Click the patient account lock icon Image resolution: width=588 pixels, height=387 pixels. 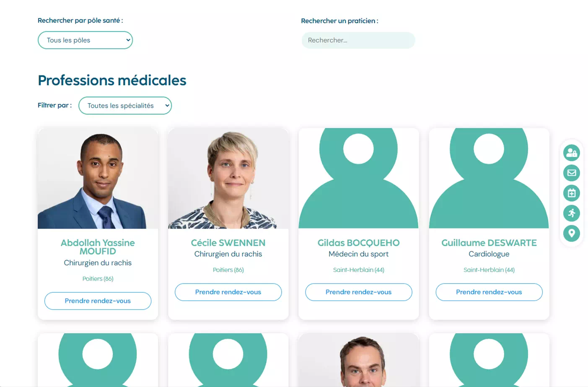click(571, 153)
